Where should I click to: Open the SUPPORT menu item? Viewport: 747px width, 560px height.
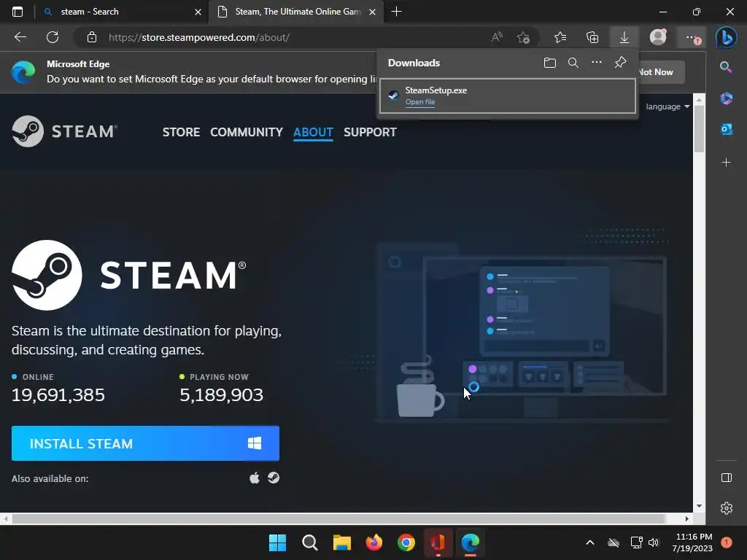pos(370,132)
